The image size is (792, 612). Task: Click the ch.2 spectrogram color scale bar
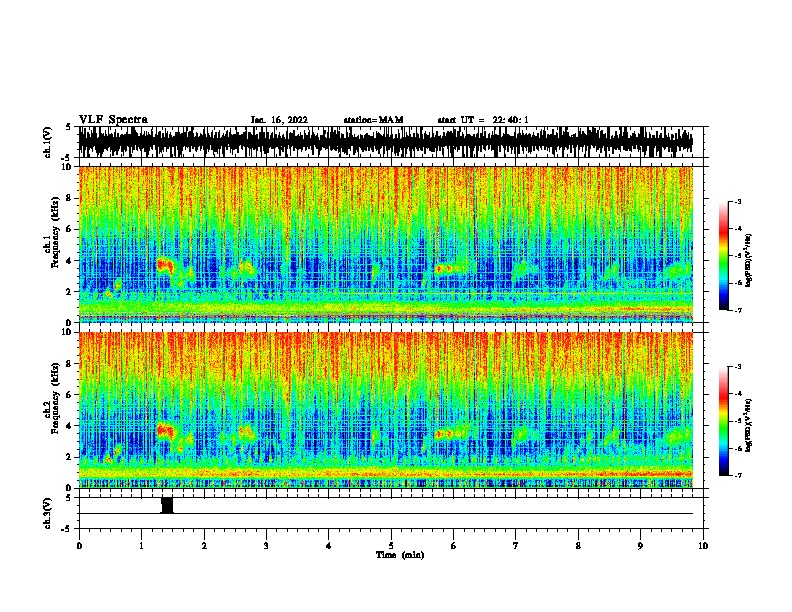(724, 421)
